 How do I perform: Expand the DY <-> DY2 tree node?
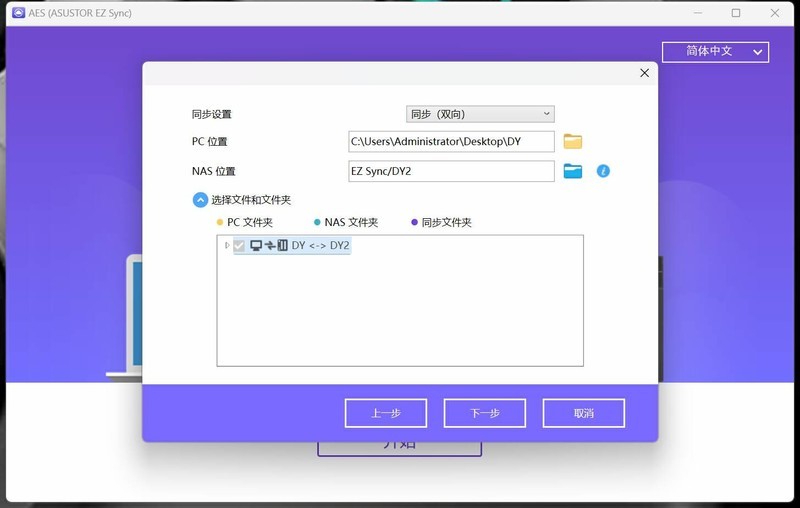click(x=227, y=245)
